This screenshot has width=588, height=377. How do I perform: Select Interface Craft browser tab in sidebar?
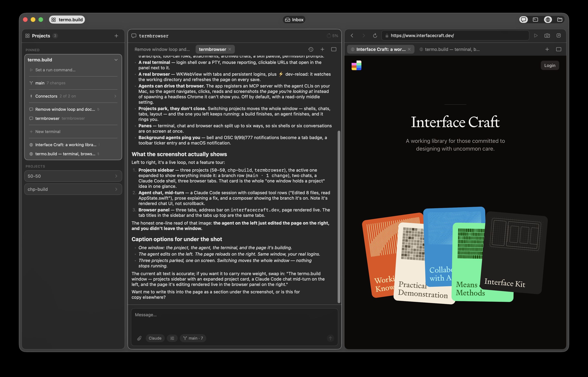click(x=73, y=145)
